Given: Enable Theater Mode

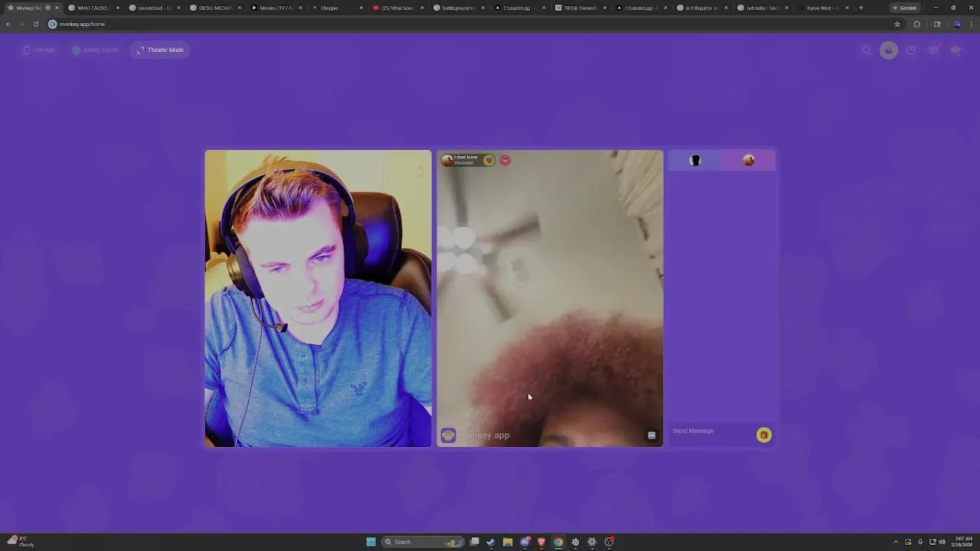Looking at the screenshot, I should [160, 50].
